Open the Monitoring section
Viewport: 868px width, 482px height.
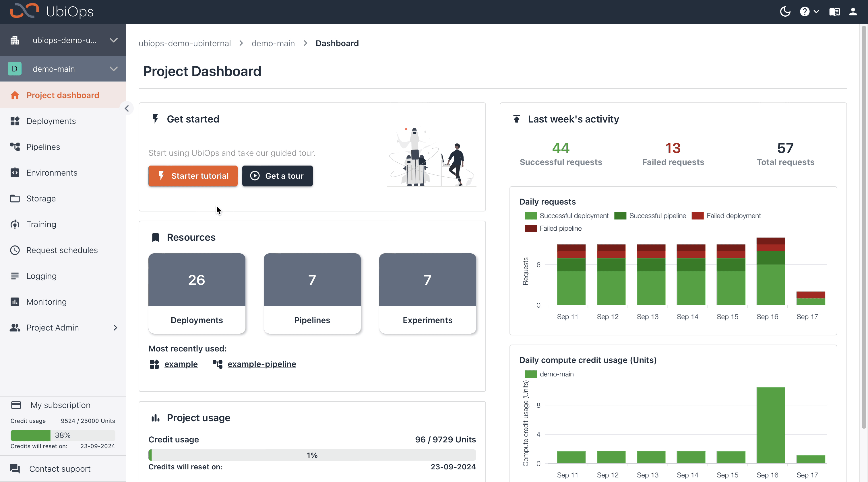click(46, 302)
